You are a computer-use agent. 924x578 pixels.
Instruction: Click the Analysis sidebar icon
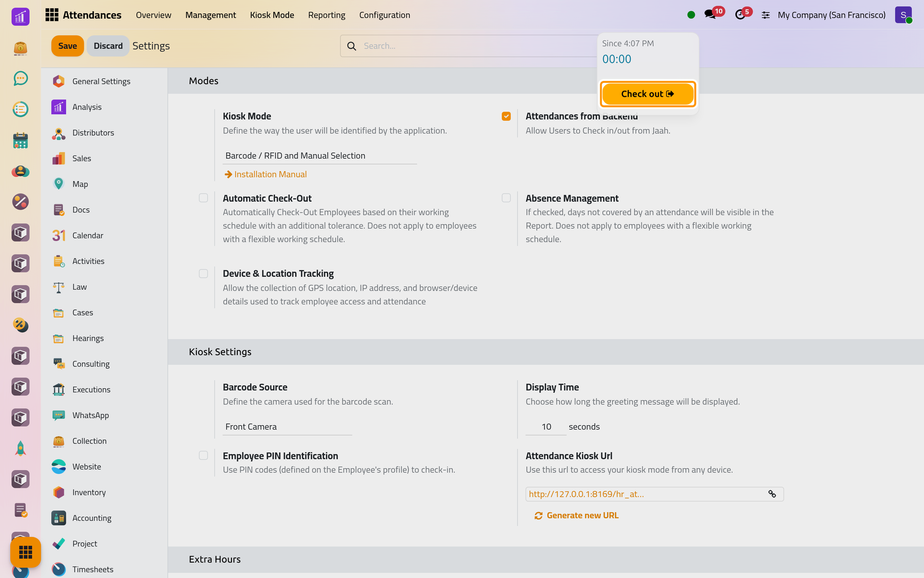[x=59, y=107]
